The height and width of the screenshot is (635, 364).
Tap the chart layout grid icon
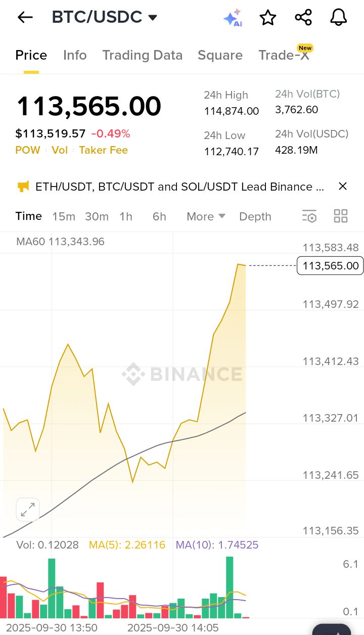[341, 216]
